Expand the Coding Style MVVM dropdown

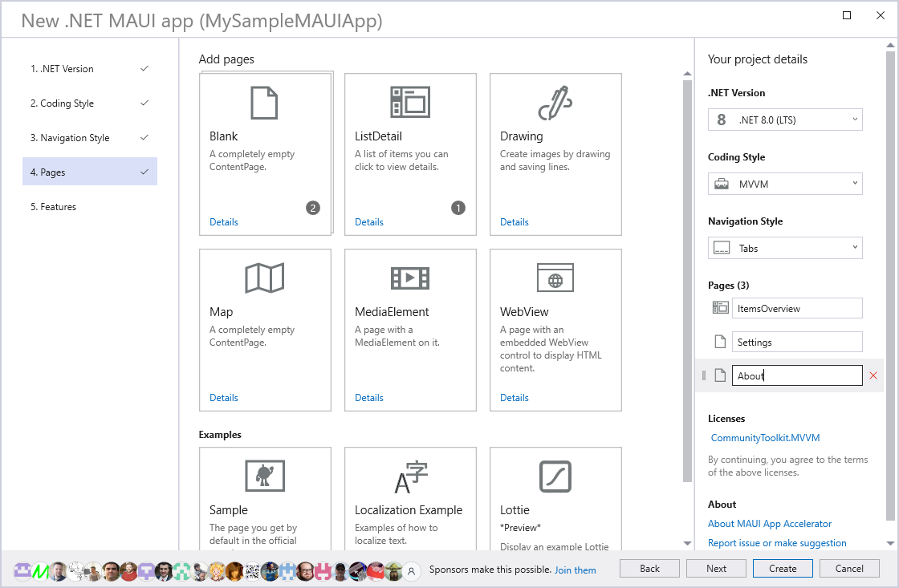[785, 185]
